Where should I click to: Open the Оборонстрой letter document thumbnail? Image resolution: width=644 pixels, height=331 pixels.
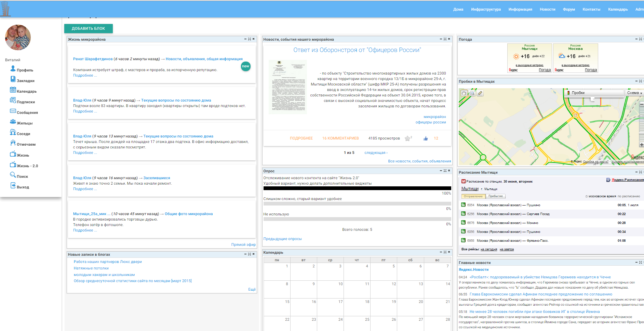pos(288,87)
